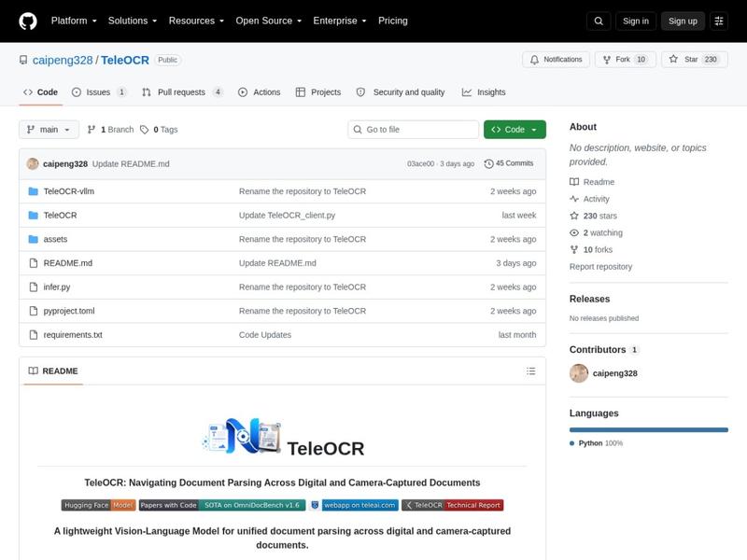
Task: Click the Readme book icon in About
Action: point(574,182)
